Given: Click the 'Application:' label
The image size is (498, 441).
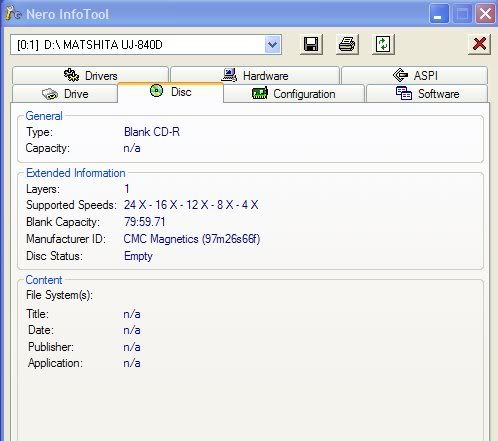Looking at the screenshot, I should [x=55, y=363].
